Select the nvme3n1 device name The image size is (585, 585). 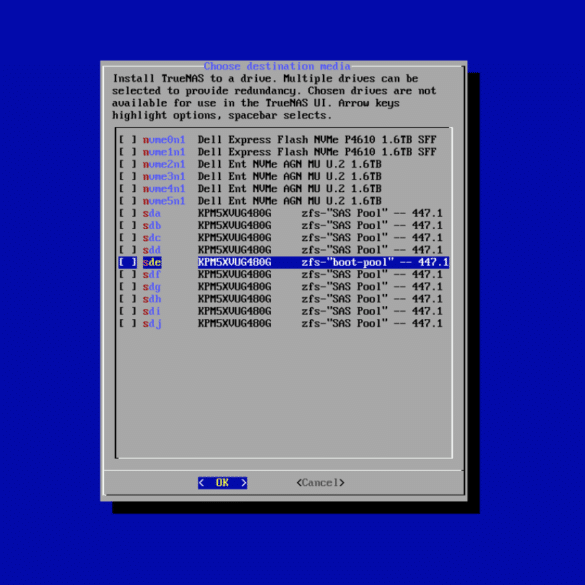click(164, 176)
